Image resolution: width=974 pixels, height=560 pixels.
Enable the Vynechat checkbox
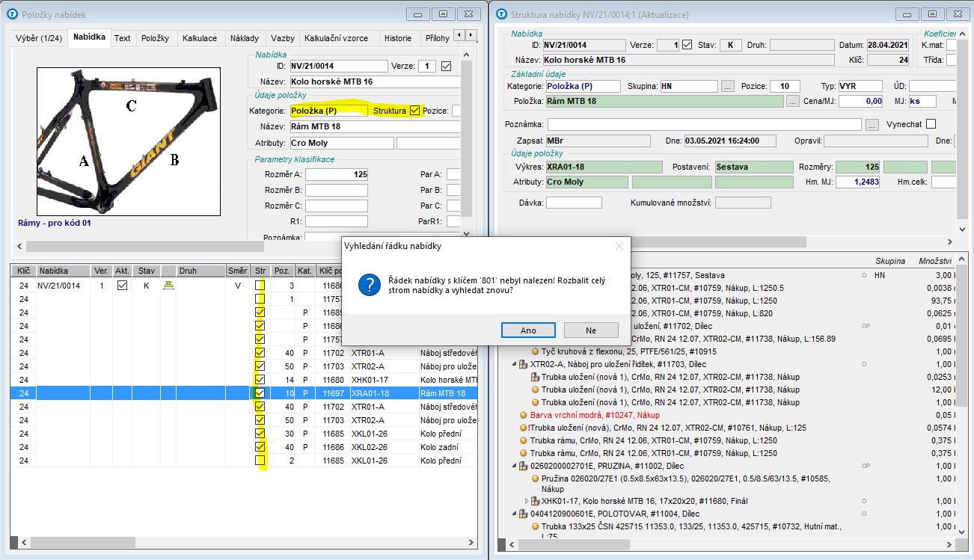[x=931, y=124]
